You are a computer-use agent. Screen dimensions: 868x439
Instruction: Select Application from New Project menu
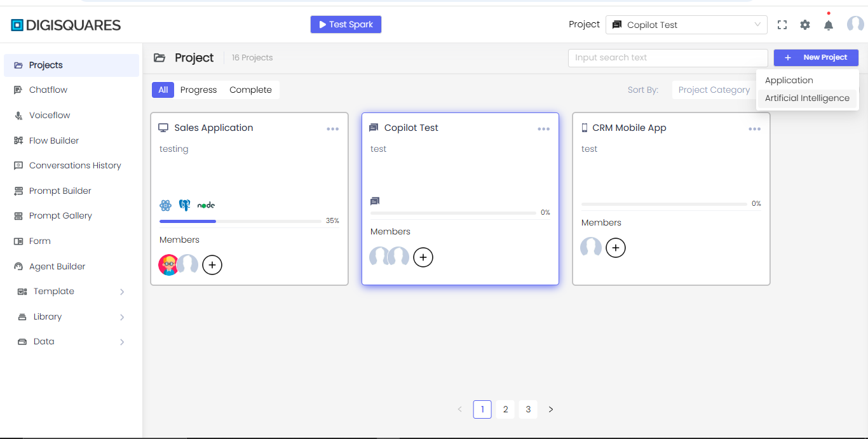pyautogui.click(x=807, y=81)
